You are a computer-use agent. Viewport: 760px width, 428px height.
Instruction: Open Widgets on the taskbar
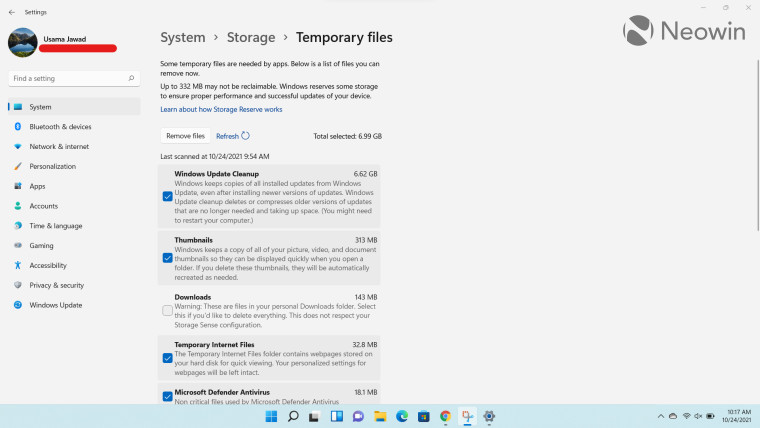tap(336, 416)
